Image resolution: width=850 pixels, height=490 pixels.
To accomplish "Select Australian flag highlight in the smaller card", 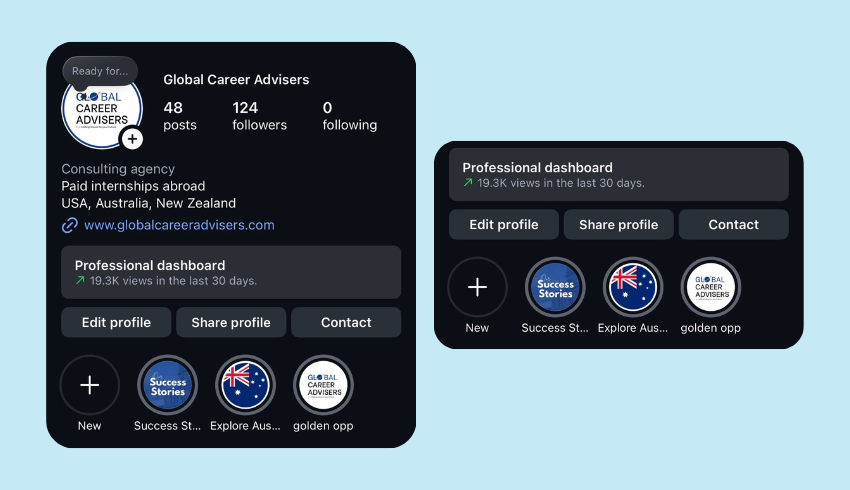I will click(x=633, y=288).
